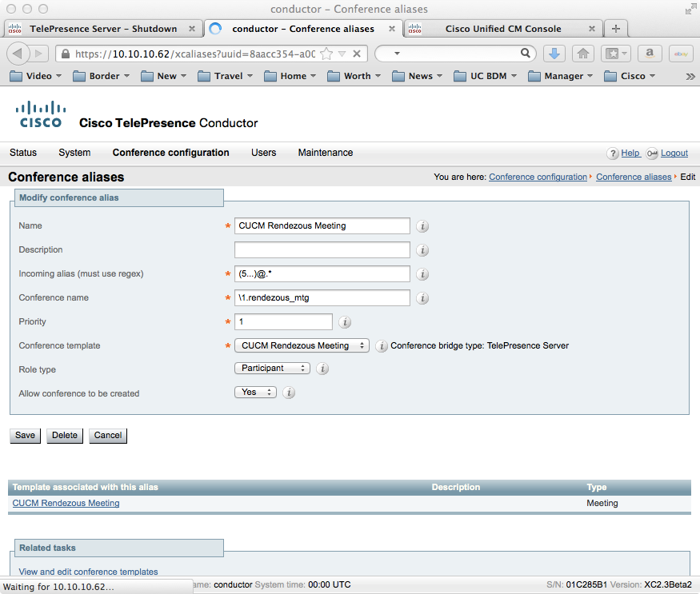Open info icon next to Incoming alias field
The width and height of the screenshot is (700, 594).
tap(422, 274)
